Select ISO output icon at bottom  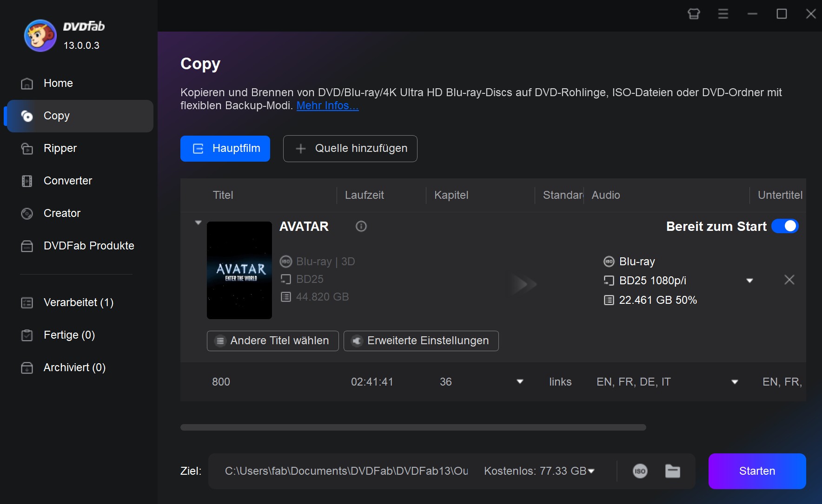click(x=640, y=471)
